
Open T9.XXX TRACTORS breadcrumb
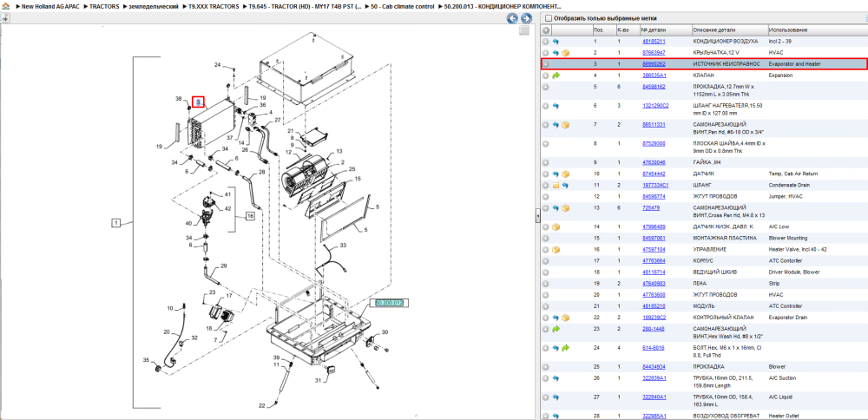coord(214,7)
